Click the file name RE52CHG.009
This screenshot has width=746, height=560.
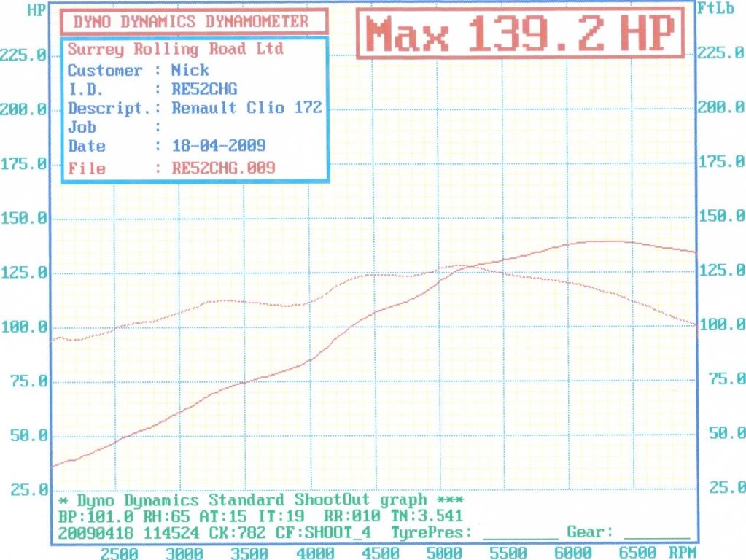tap(222, 168)
